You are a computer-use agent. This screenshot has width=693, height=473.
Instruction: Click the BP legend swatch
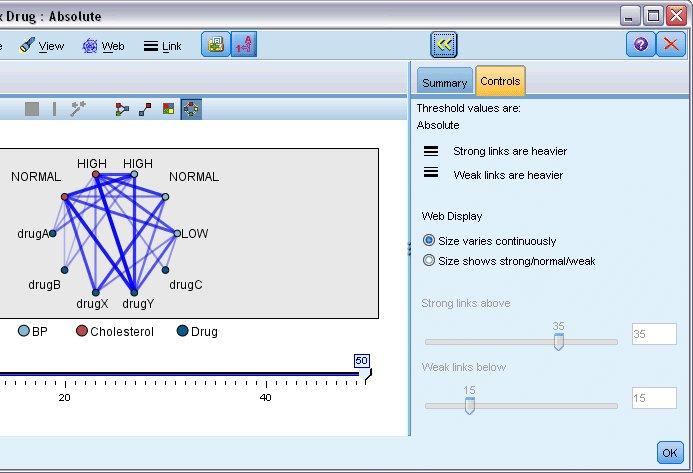pos(23,331)
